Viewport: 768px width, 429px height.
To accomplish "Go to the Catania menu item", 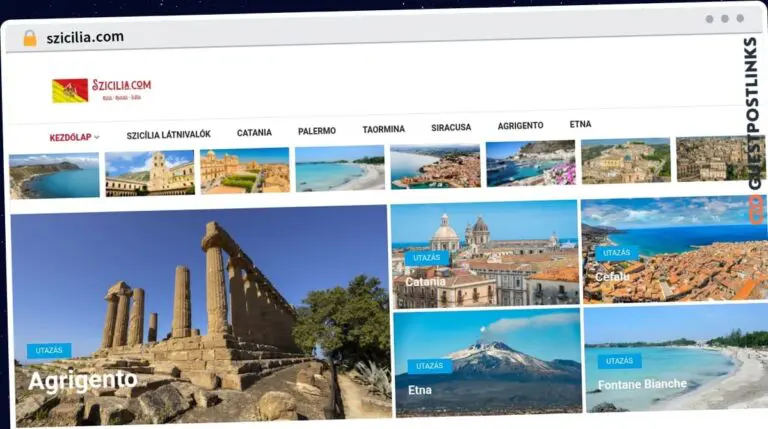I will pyautogui.click(x=254, y=133).
